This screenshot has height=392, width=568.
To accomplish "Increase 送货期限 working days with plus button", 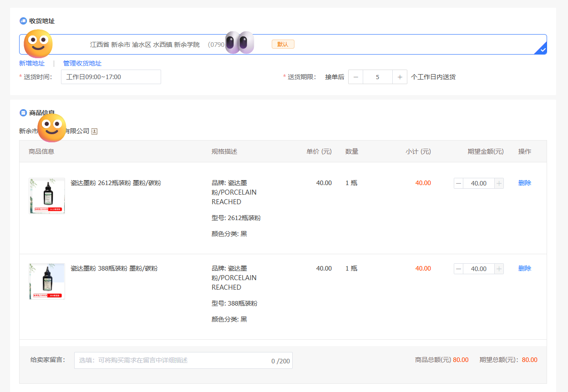I will (400, 77).
